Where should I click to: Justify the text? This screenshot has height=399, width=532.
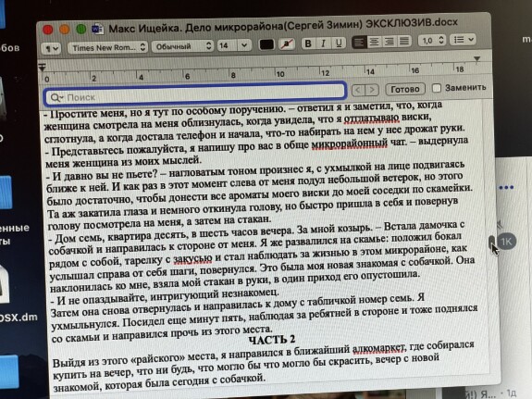click(403, 41)
